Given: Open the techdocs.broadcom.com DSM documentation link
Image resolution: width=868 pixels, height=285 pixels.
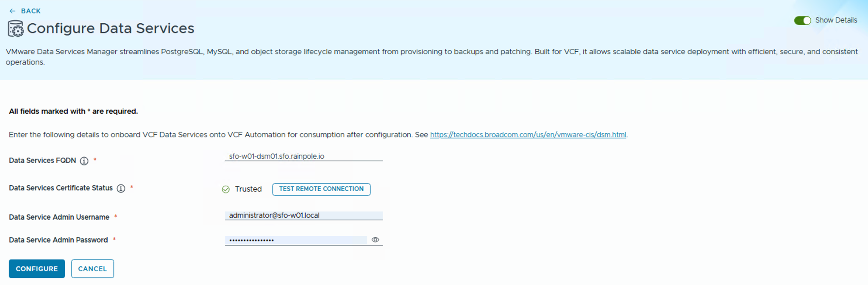Looking at the screenshot, I should (x=528, y=135).
